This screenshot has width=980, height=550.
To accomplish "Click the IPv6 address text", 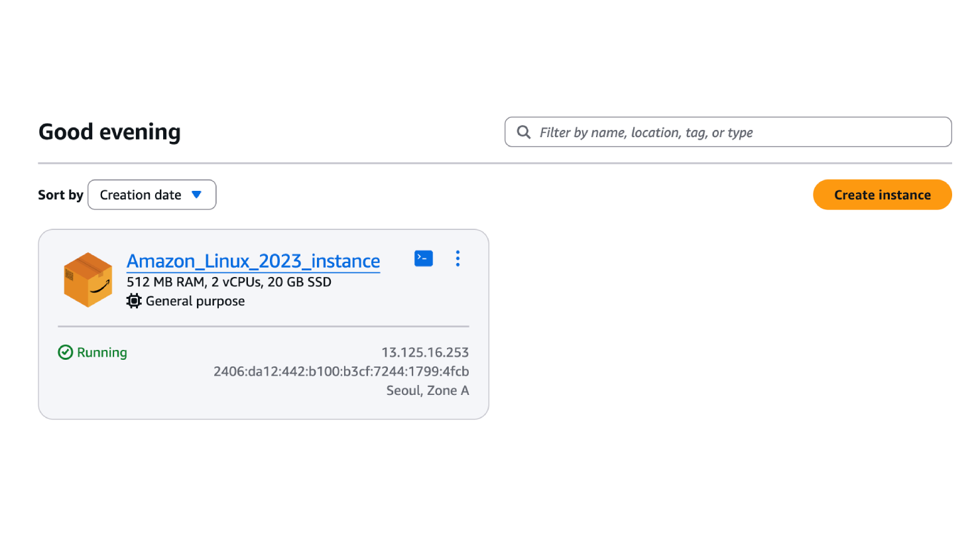I will point(341,371).
